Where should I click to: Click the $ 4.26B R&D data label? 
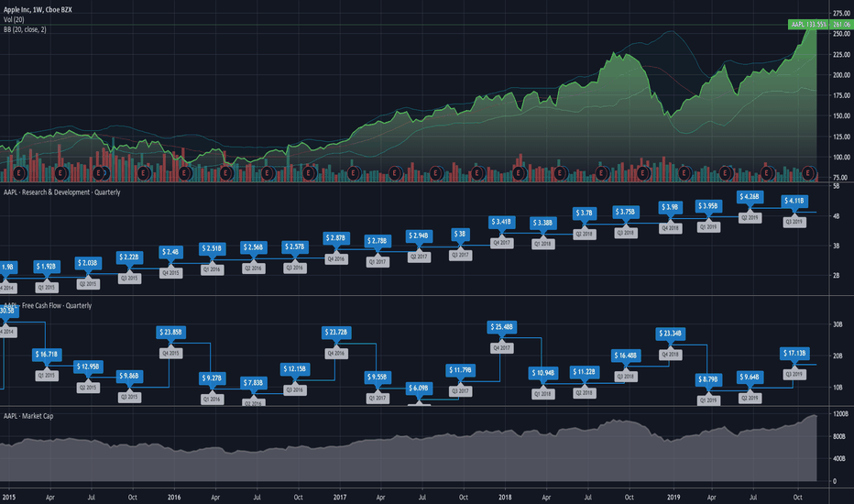coord(750,197)
